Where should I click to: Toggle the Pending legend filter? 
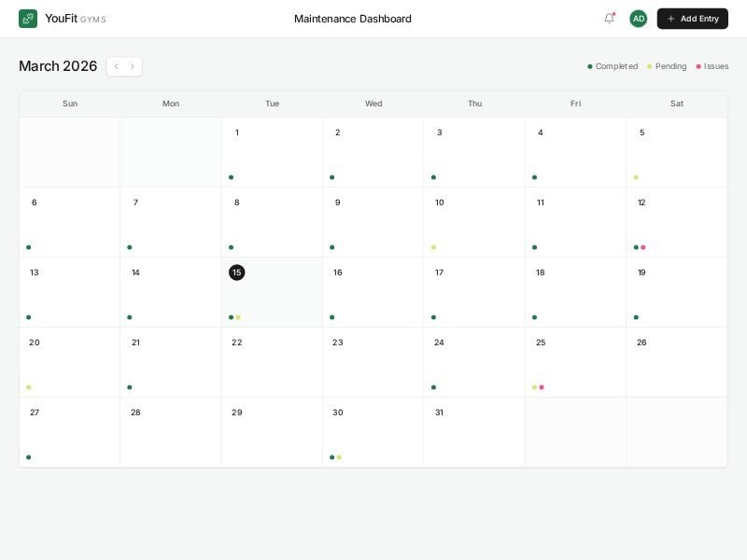pos(667,66)
